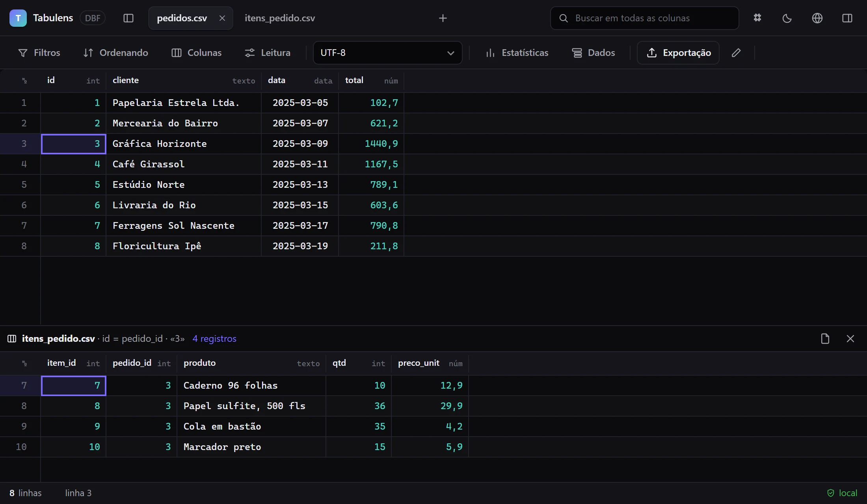Toggle the left sidebar panel icon
867x504 pixels.
point(128,18)
